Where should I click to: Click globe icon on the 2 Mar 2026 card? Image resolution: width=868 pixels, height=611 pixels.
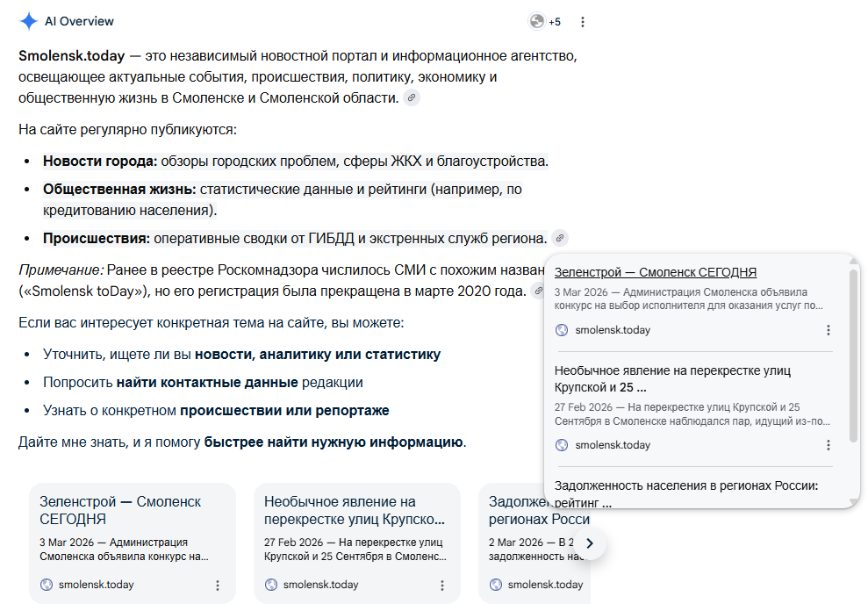[x=496, y=585]
